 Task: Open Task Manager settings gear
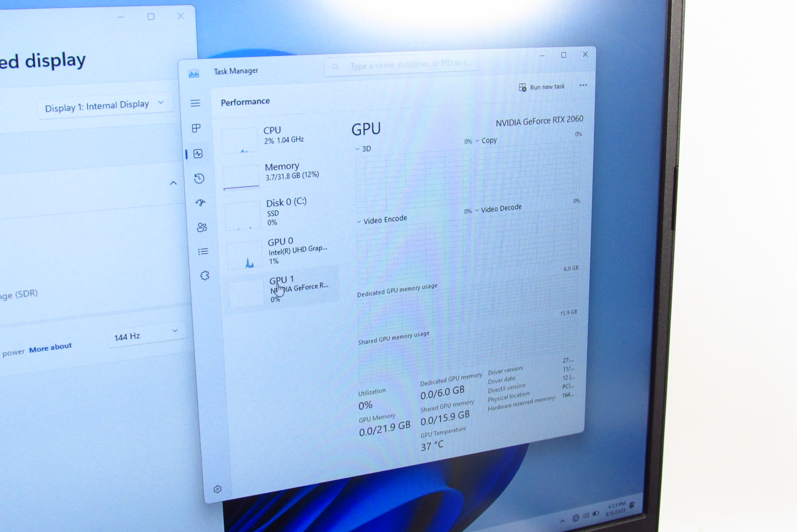pyautogui.click(x=218, y=489)
